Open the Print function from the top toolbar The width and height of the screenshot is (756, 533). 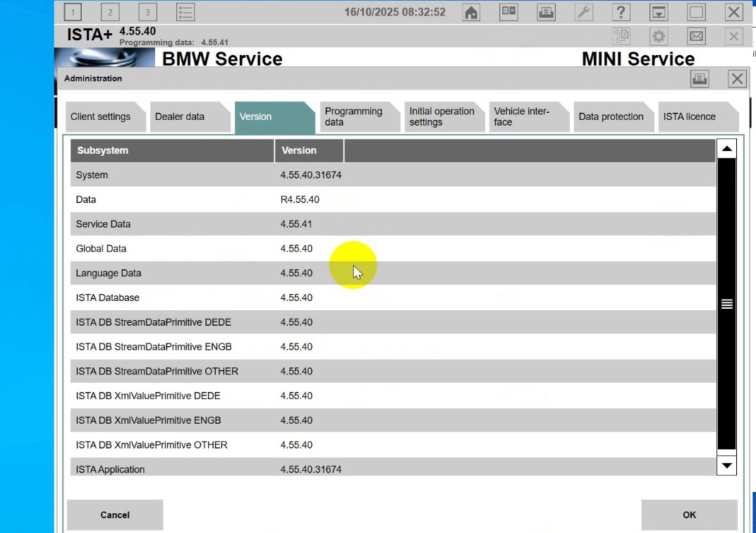546,12
